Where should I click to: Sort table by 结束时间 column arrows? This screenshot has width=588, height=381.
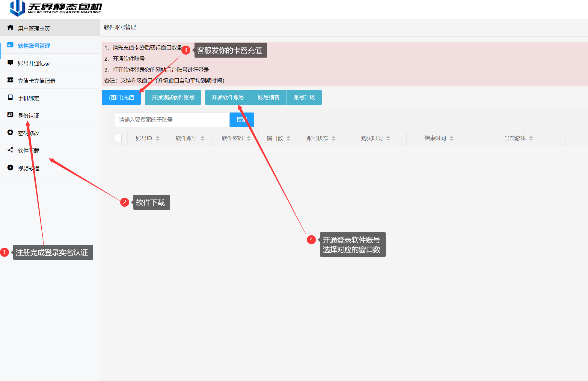click(452, 138)
